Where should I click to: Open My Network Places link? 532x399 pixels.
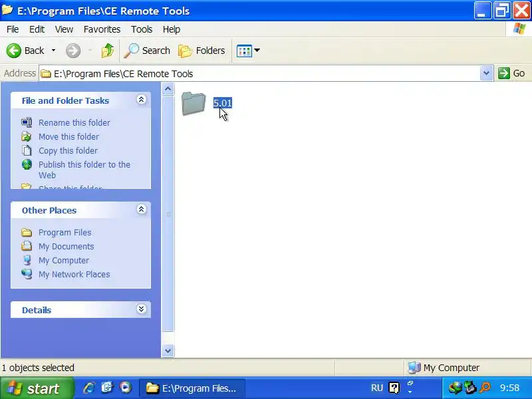[x=74, y=274]
